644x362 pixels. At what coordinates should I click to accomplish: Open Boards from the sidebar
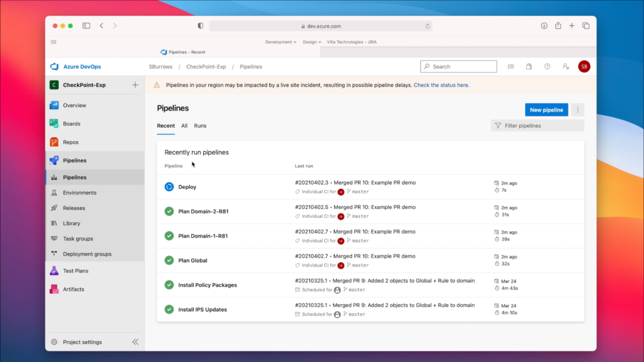[72, 124]
